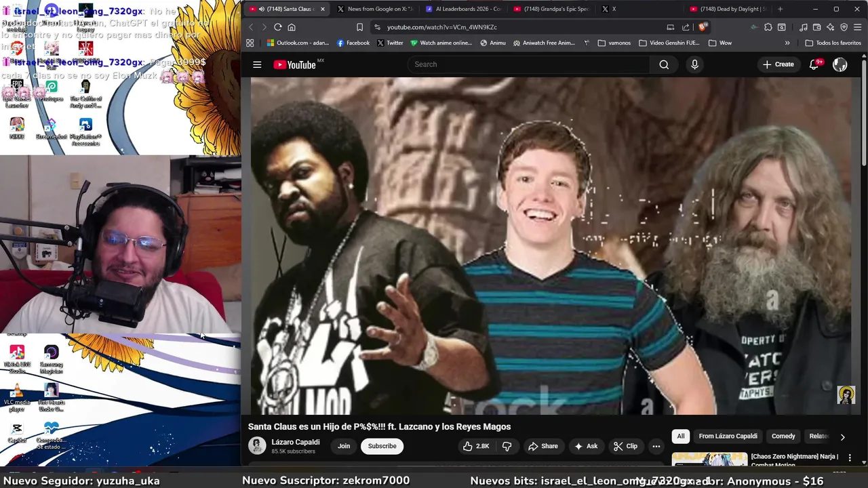Switch to AI Leaderboards 2026 tab

[465, 9]
